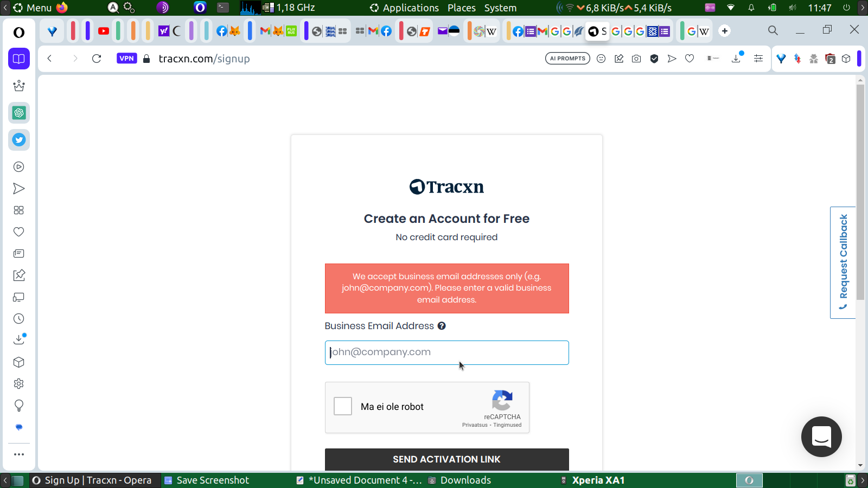Open the ChatGPT sidebar panel
The image size is (868, 488).
pos(19,113)
